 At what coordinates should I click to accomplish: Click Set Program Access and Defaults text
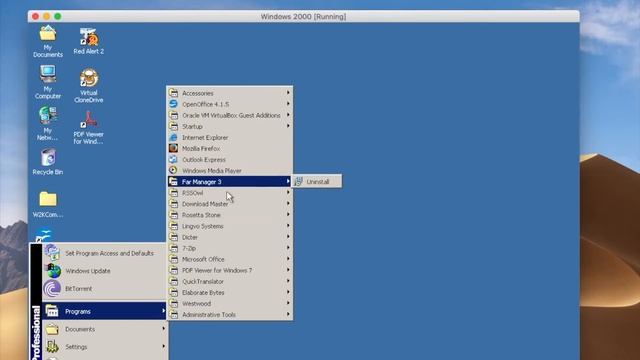(x=109, y=253)
